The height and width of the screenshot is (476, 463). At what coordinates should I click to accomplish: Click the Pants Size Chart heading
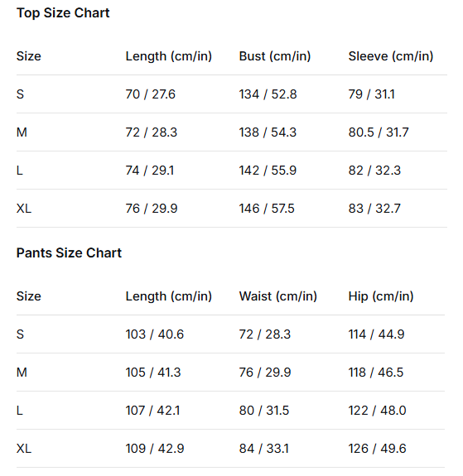[x=69, y=252]
